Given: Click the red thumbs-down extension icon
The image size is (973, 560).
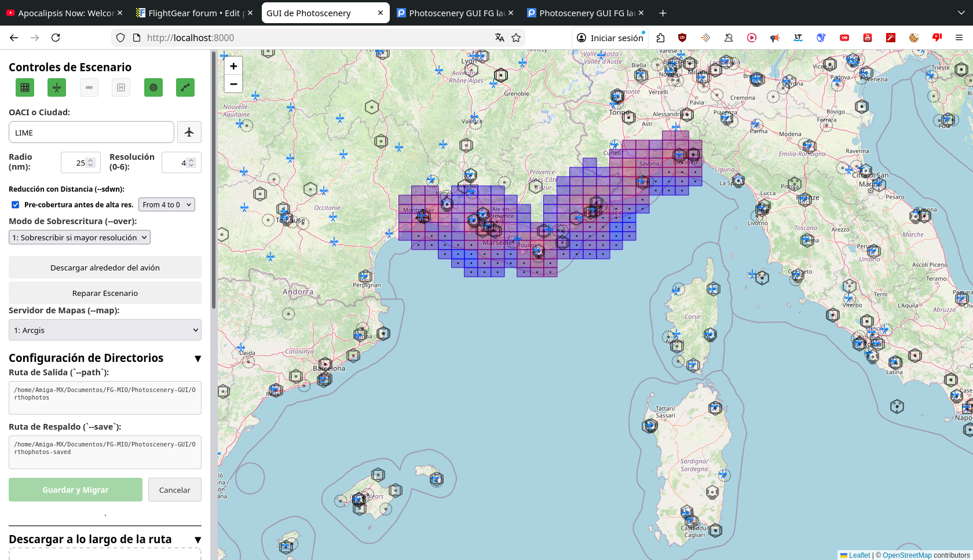Looking at the screenshot, I should coord(937,38).
